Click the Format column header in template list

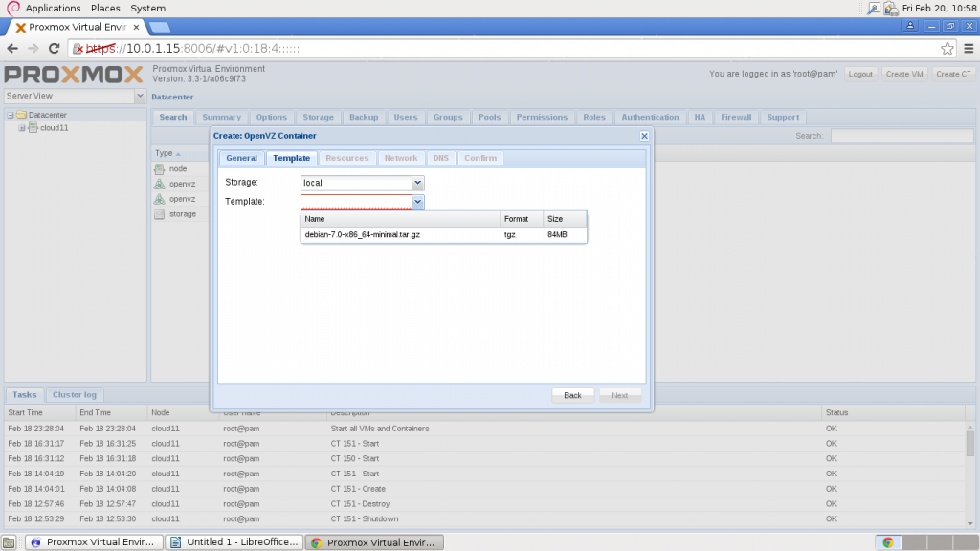coord(522,219)
